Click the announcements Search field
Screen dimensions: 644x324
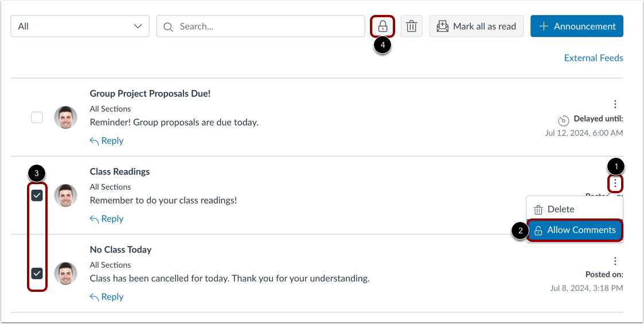coord(261,26)
